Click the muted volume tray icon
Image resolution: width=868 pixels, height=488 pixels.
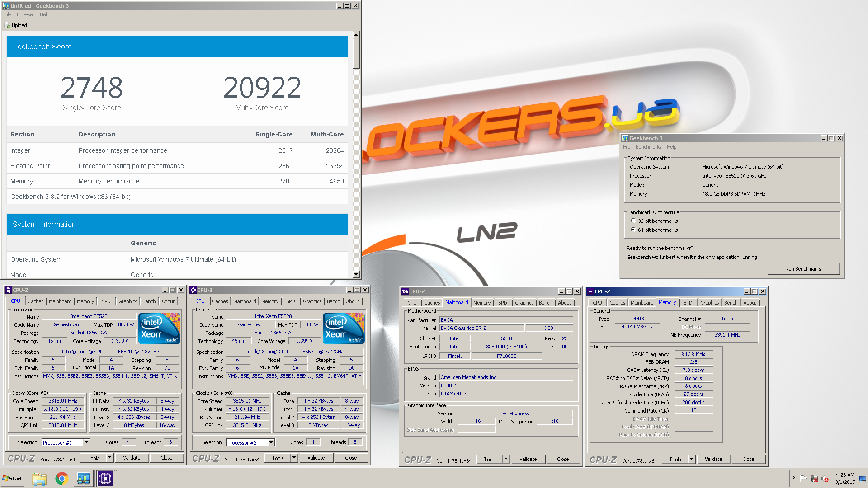(x=825, y=479)
